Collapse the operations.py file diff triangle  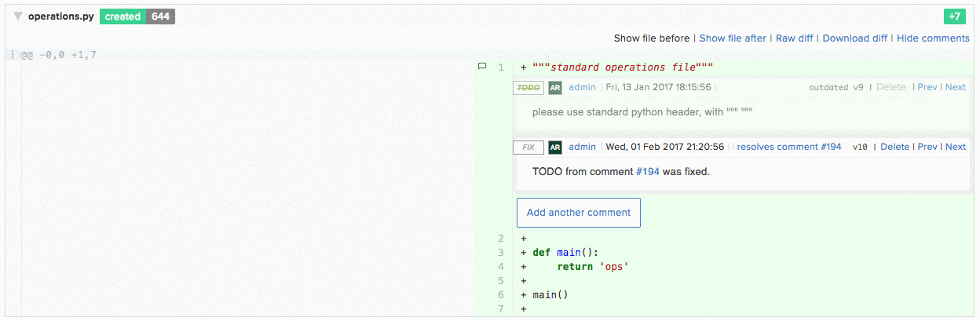(x=18, y=16)
